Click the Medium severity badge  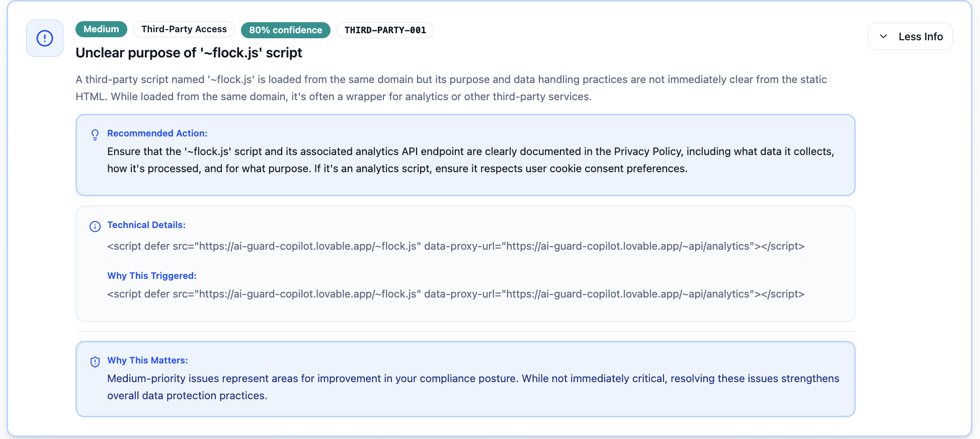point(101,29)
